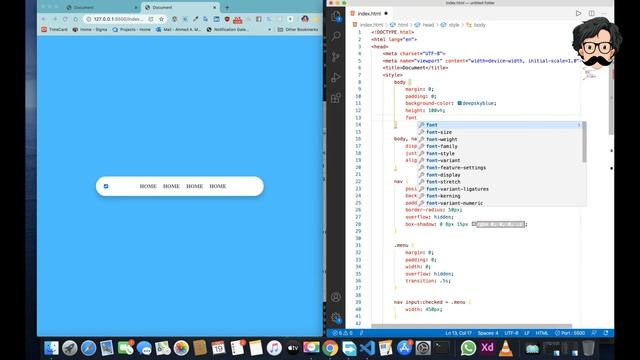Select the index.html editor tab
This screenshot has width=640, height=360.
(x=369, y=13)
